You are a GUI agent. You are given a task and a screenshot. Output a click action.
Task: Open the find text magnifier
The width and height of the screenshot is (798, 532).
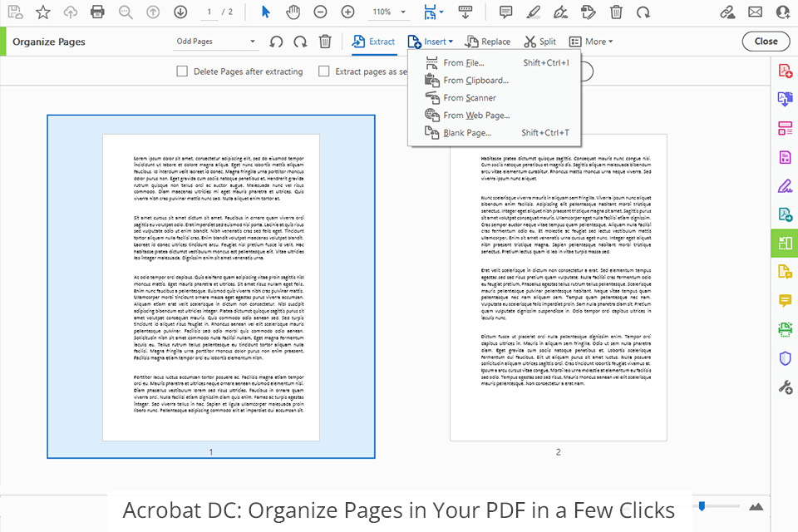click(x=126, y=12)
